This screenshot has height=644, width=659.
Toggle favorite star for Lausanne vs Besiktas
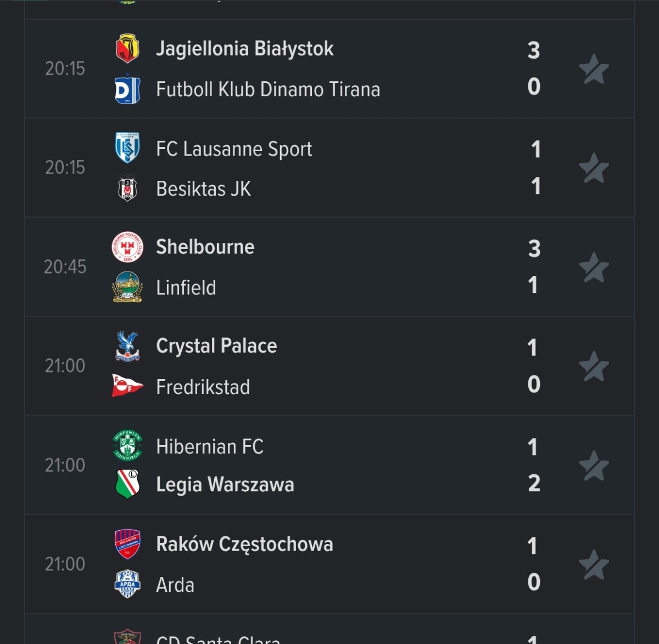pos(594,168)
